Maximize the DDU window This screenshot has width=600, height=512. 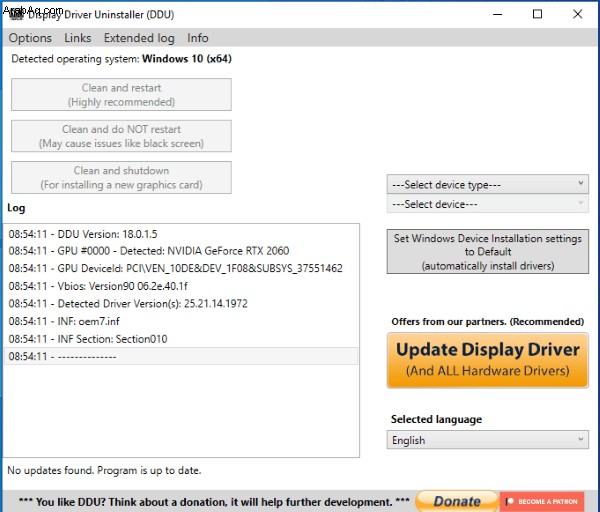pyautogui.click(x=537, y=14)
